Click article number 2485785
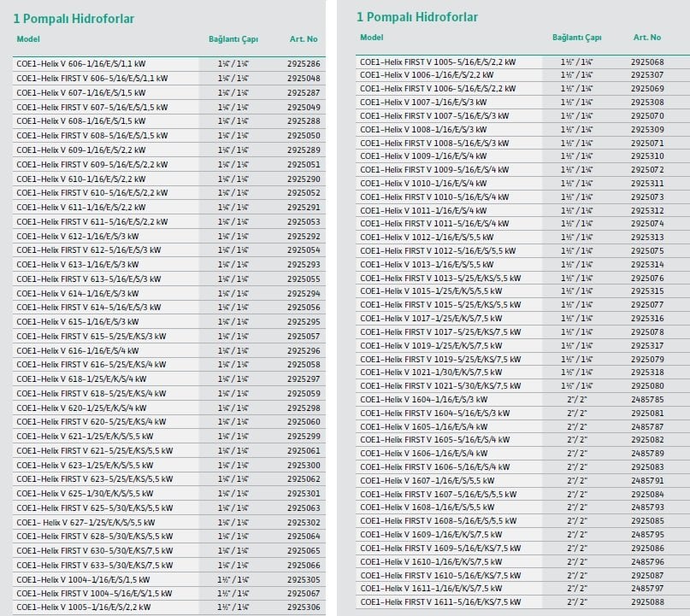This screenshot has width=690, height=616. (x=647, y=399)
